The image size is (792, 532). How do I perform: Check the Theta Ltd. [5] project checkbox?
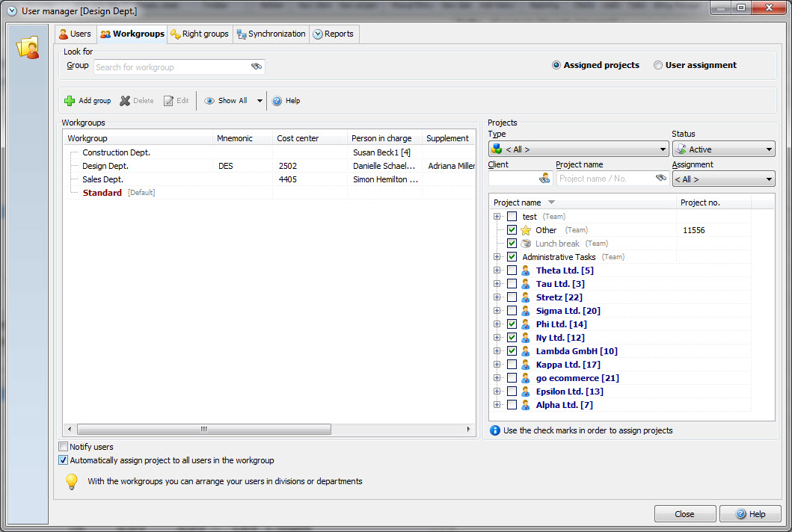click(x=512, y=270)
